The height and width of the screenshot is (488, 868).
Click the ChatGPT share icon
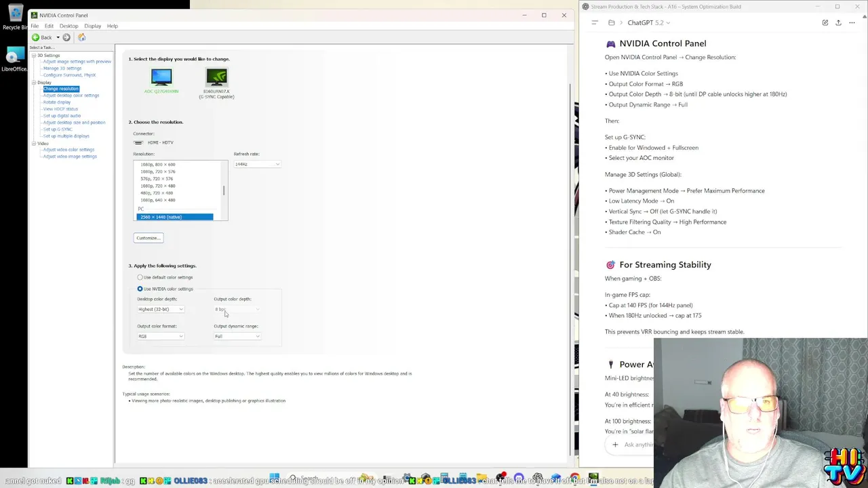coord(838,22)
